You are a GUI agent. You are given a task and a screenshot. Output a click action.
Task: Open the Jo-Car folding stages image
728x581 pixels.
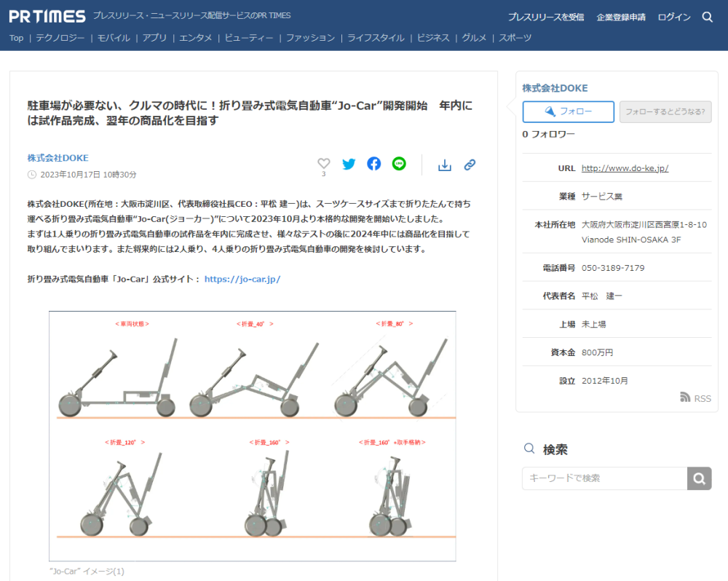pyautogui.click(x=253, y=436)
